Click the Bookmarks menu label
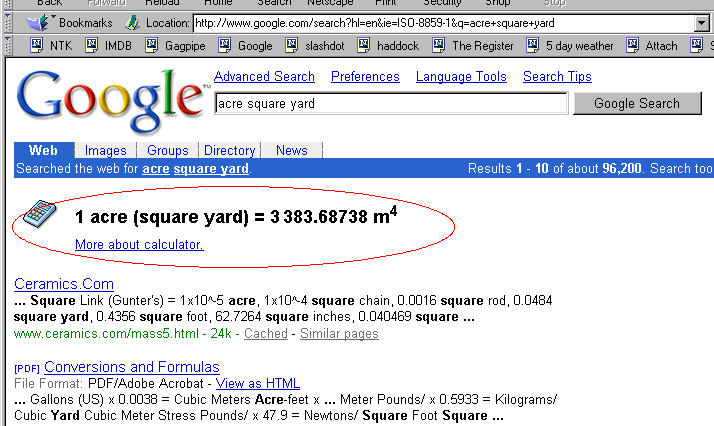Viewport: 714px width, 426px height. pyautogui.click(x=86, y=23)
